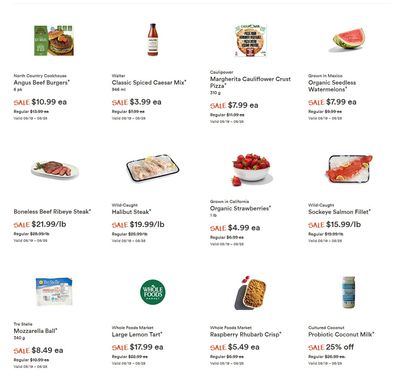Select the Probiotic Coconut Milk jar image
The width and height of the screenshot is (400, 387).
pos(348,292)
